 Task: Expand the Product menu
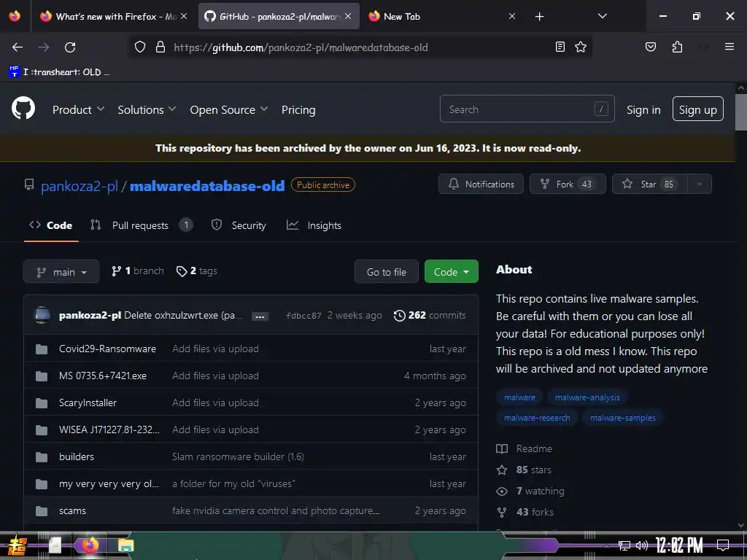click(78, 109)
